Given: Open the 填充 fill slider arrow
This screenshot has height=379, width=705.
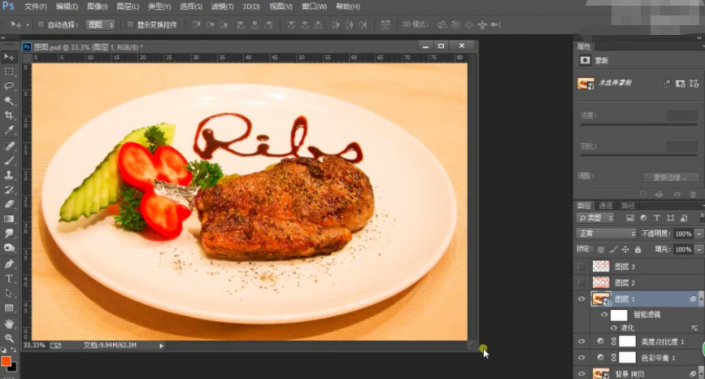Looking at the screenshot, I should tap(699, 250).
